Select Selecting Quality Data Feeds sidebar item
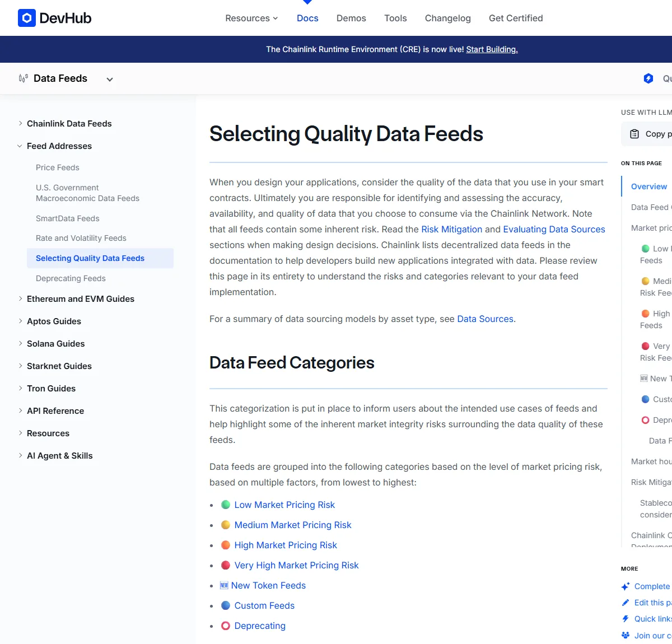The height and width of the screenshot is (644, 672). (x=100, y=258)
